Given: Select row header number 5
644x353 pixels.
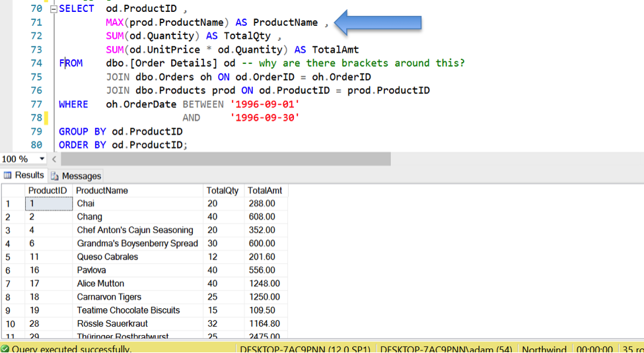Looking at the screenshot, I should coord(13,257).
